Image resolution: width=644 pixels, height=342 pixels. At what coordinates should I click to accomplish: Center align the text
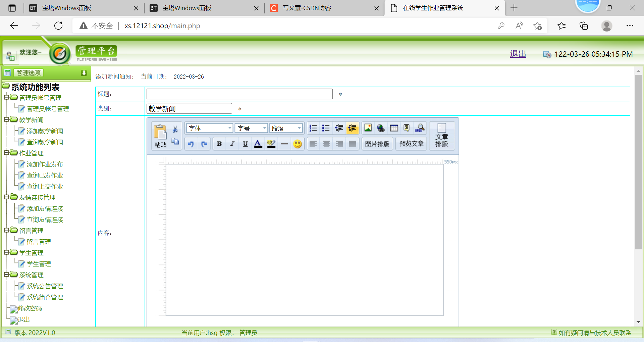click(326, 144)
